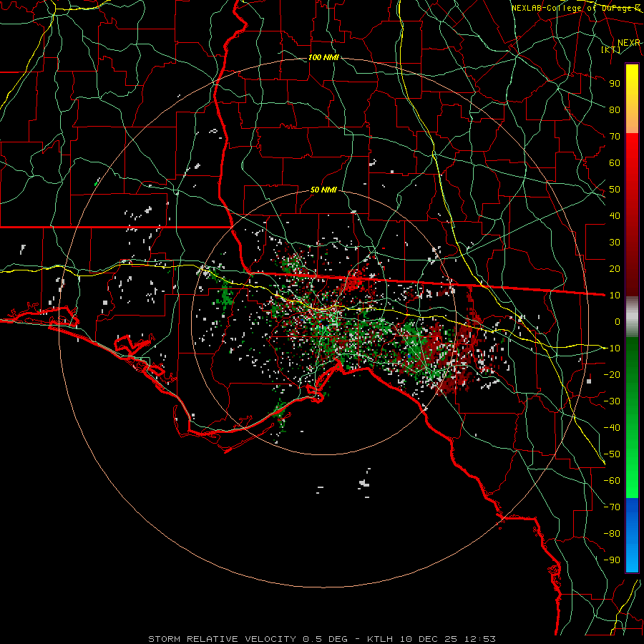Screen dimensions: 644x644
Task: Click the 90 value on the velocity scale
Action: [615, 84]
